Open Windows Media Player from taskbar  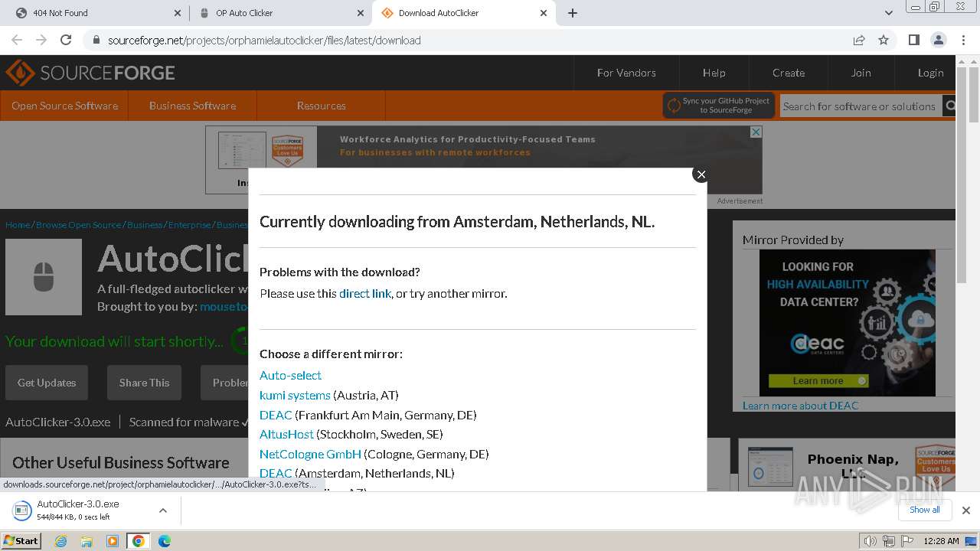(113, 541)
